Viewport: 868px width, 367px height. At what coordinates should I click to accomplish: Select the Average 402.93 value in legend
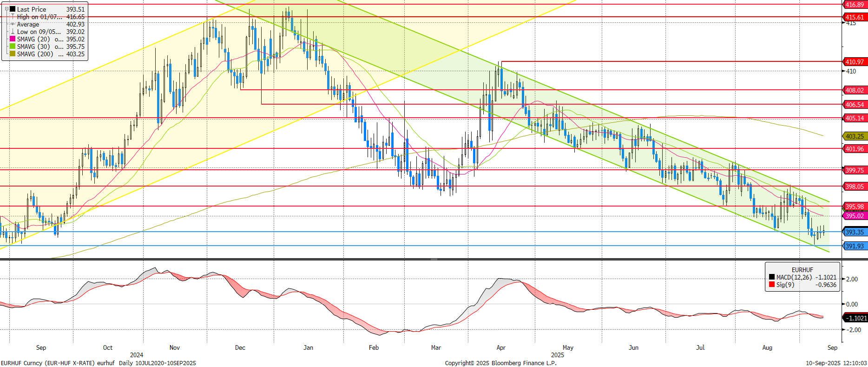(75, 24)
